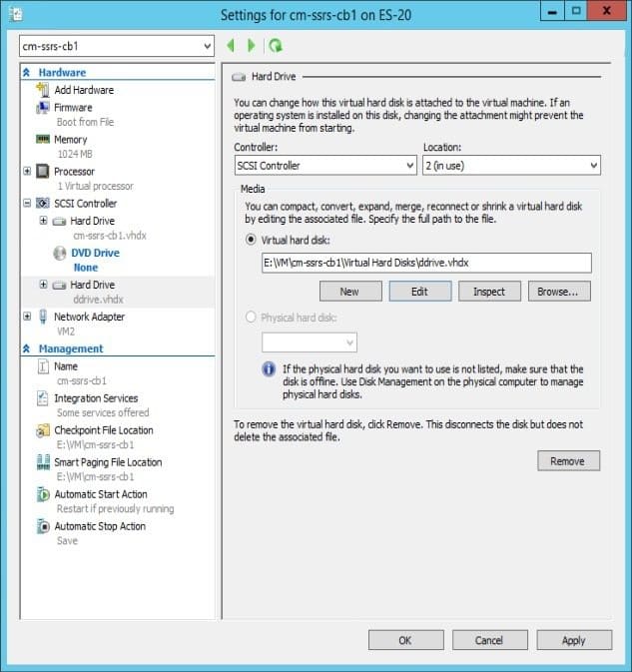This screenshot has height=672, width=632.
Task: Expand the Network Adapter tree node
Action: click(x=27, y=317)
